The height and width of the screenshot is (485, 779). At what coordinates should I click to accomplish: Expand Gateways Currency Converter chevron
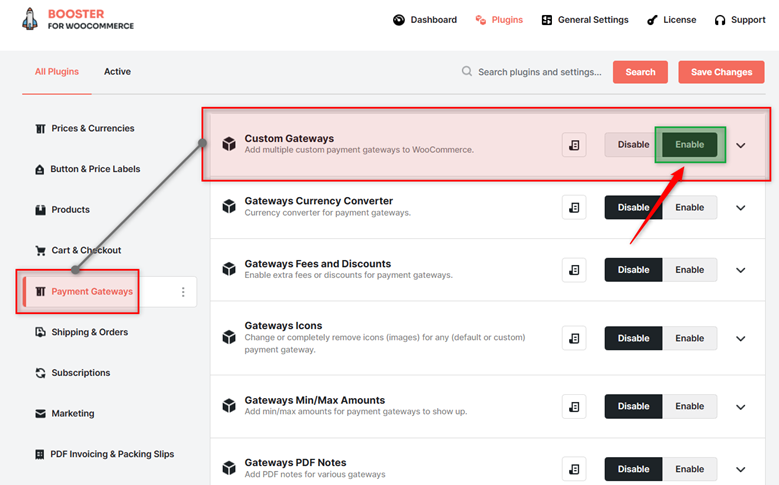coord(740,208)
